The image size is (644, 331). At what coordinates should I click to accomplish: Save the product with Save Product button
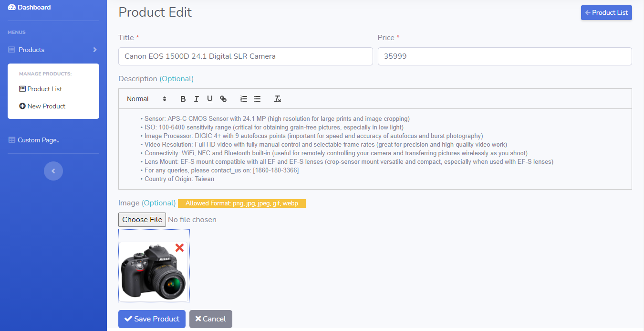coord(152,319)
